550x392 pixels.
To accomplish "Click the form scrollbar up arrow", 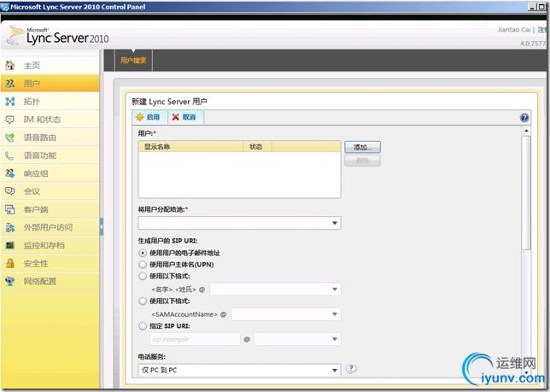I will click(526, 132).
